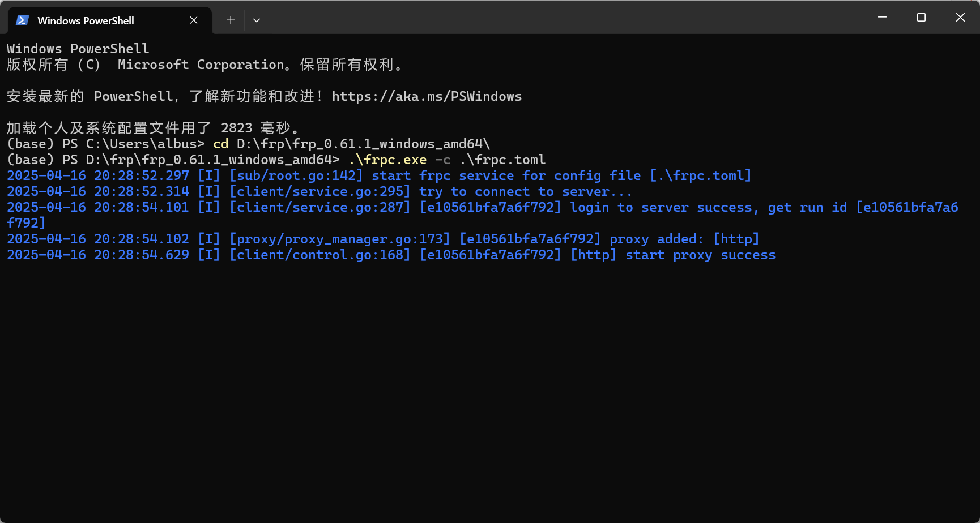Minimize the terminal window
Screen dimensions: 980x523
(x=882, y=18)
